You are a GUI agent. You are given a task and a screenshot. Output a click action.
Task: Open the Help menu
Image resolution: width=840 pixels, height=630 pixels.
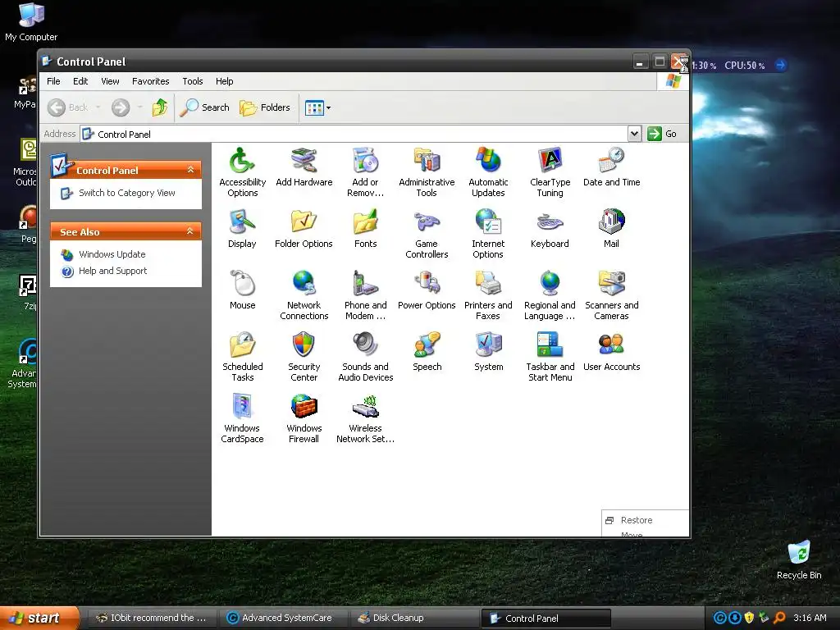[225, 81]
